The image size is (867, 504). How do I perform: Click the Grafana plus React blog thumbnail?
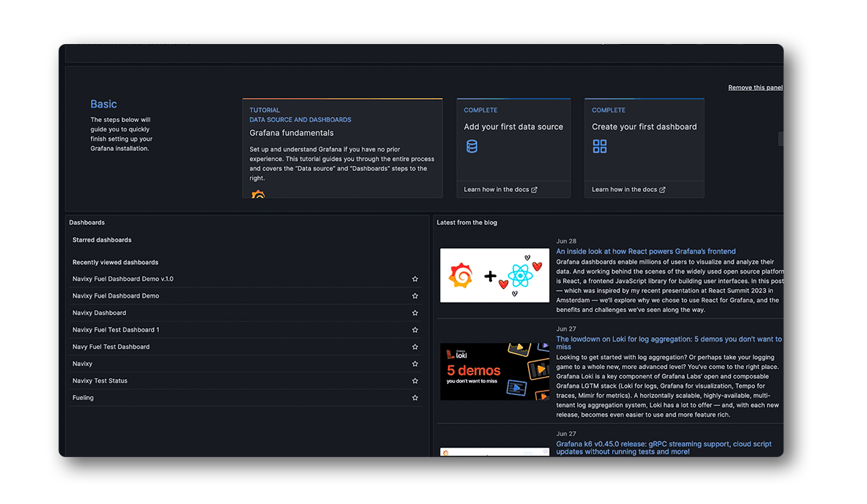(494, 275)
